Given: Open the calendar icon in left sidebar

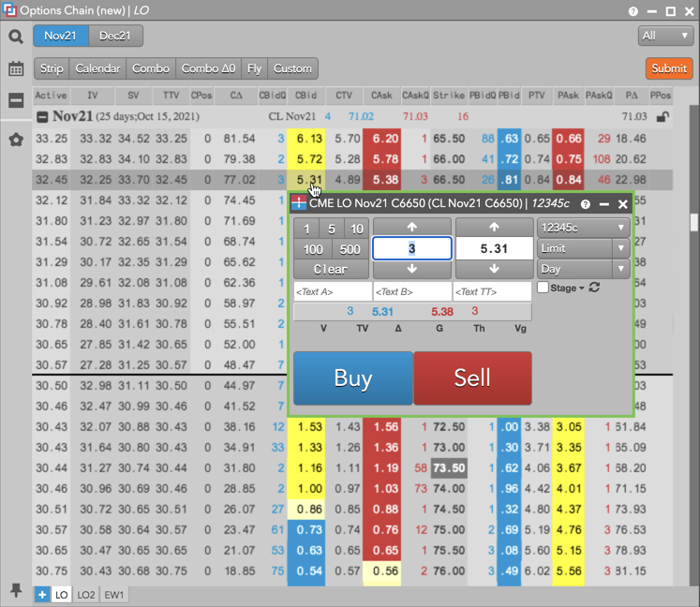Looking at the screenshot, I should coord(16,68).
